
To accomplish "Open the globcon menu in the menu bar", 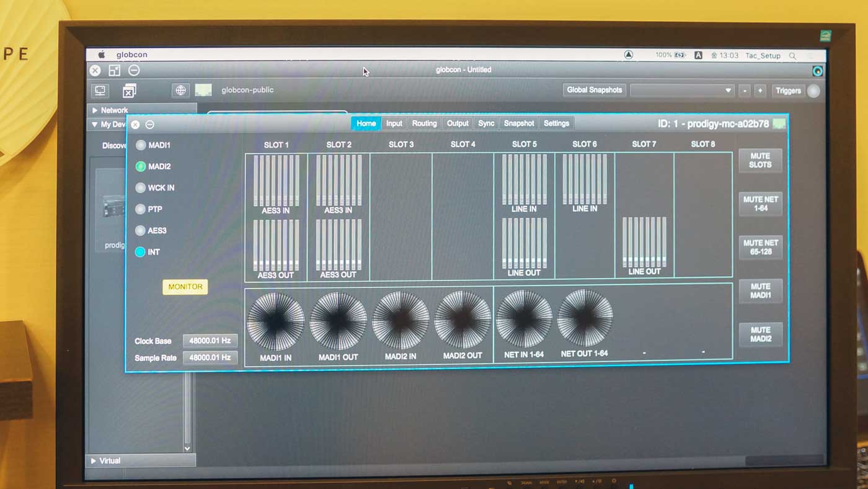I will click(132, 55).
